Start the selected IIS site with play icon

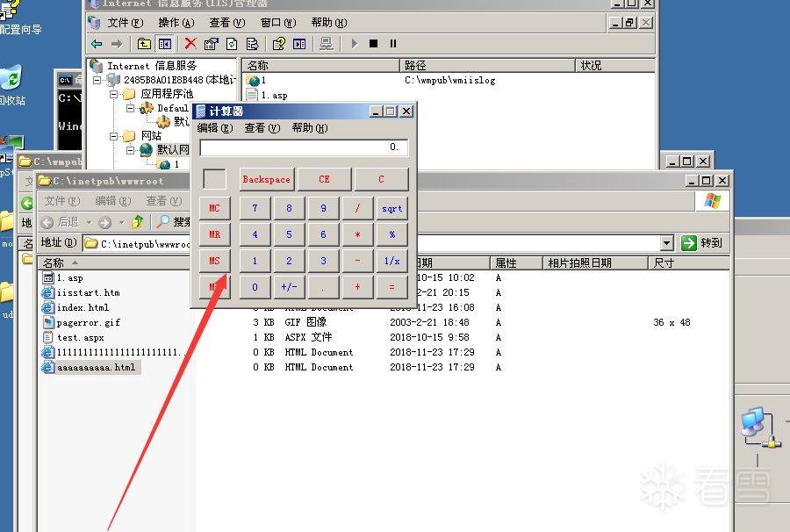pos(355,44)
